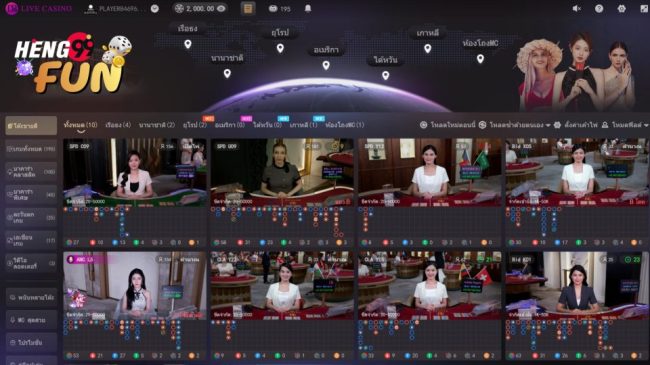Toggle fullscreen icon at top right
650x365 pixels.
[644, 9]
